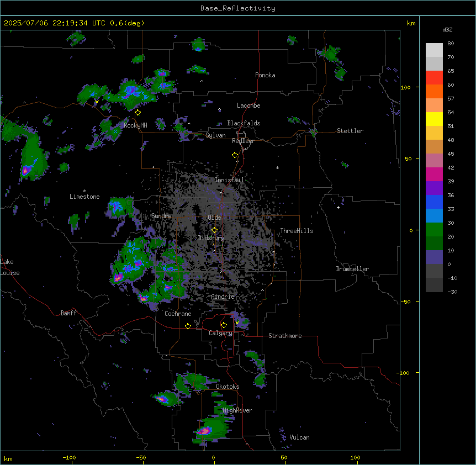Click the Strathmore city label
The width and height of the screenshot is (476, 465).
(x=285, y=336)
